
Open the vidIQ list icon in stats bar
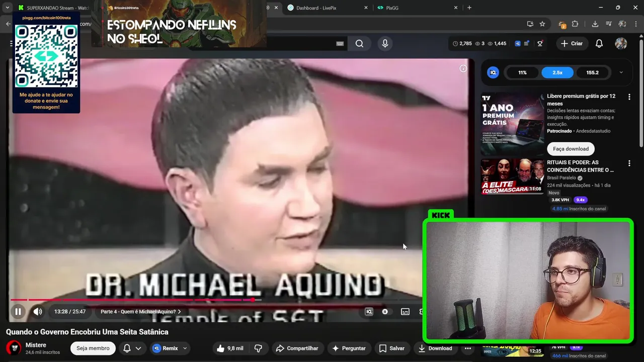[526, 44]
